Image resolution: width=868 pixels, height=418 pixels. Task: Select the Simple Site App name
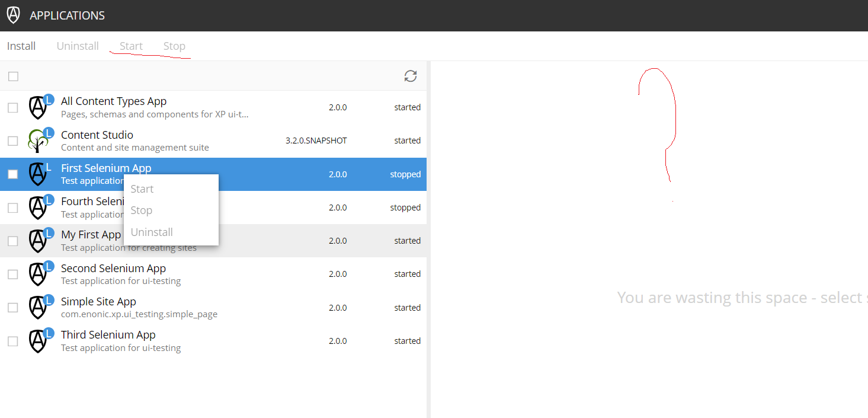(x=98, y=301)
